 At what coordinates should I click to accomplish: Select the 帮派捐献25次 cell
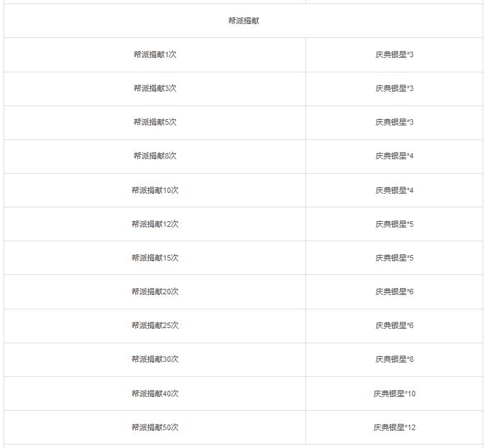pyautogui.click(x=154, y=325)
